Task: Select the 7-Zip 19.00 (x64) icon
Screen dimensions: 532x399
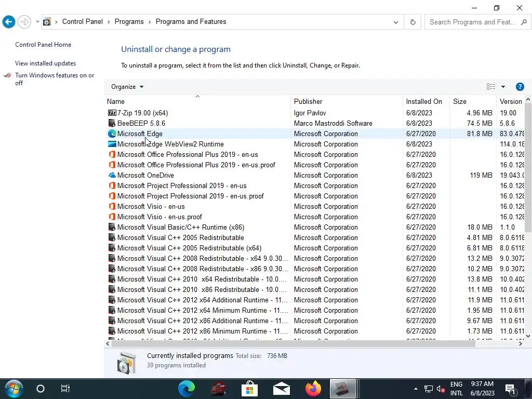Action: click(112, 113)
